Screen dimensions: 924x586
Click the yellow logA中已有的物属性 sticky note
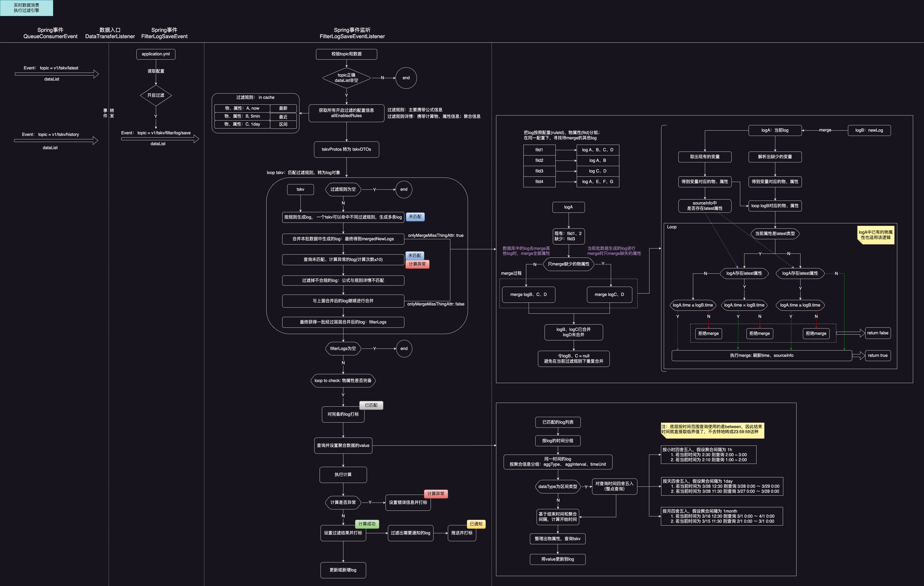tap(875, 235)
